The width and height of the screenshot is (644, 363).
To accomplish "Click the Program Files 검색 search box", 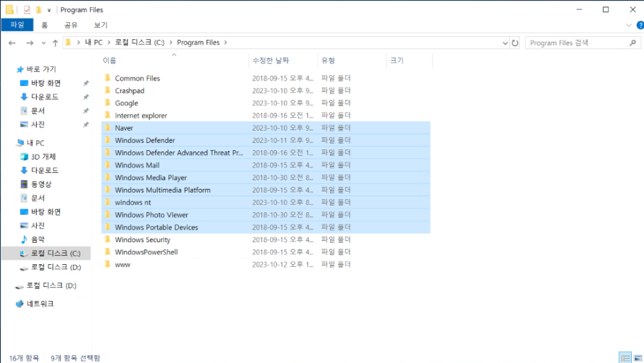I will click(577, 43).
